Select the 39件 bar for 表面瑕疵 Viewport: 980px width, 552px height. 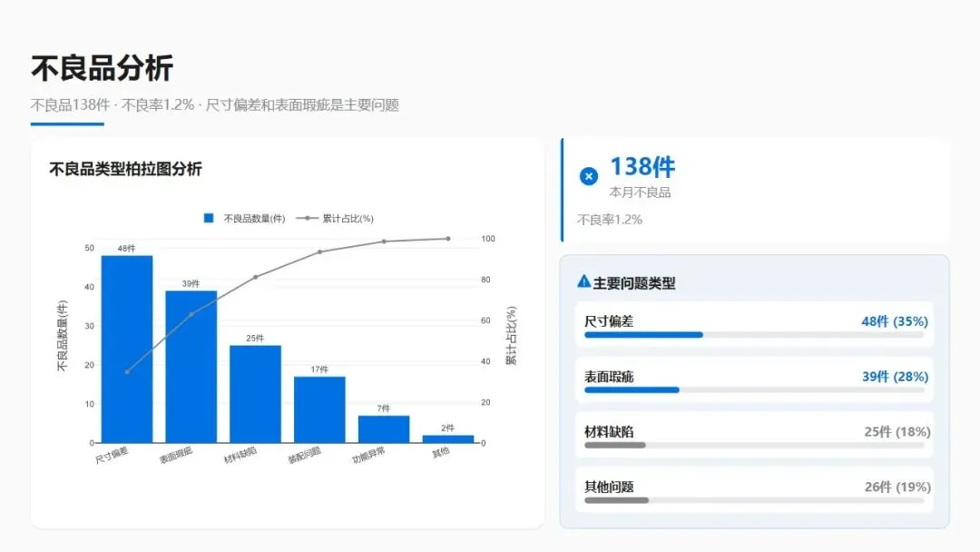coord(191,366)
